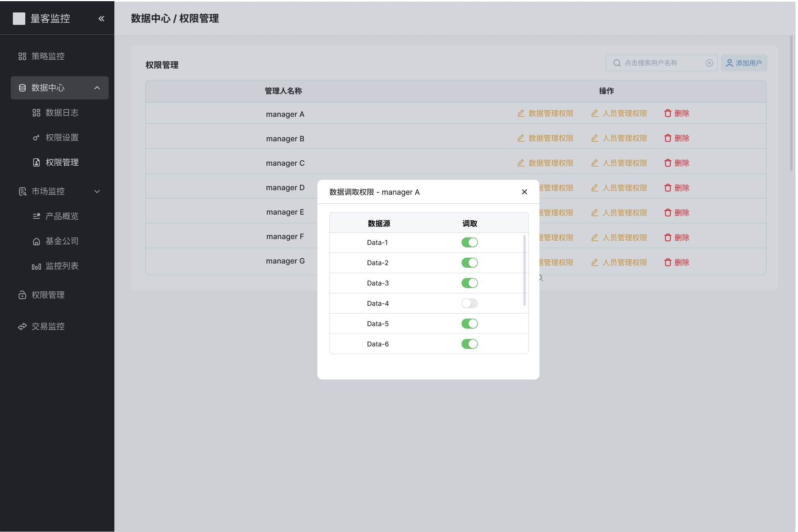Click the 监控列表 bar chart icon
This screenshot has height=532, width=798.
click(36, 266)
